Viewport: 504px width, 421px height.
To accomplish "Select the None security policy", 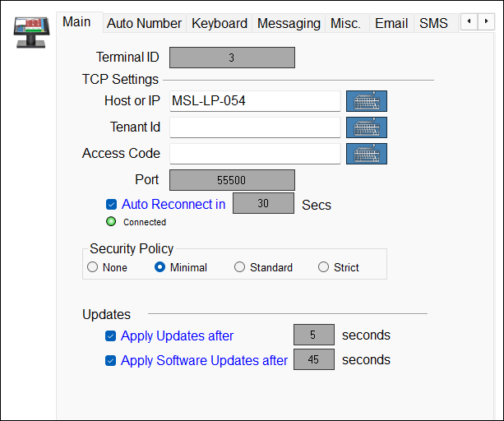I will pyautogui.click(x=93, y=267).
